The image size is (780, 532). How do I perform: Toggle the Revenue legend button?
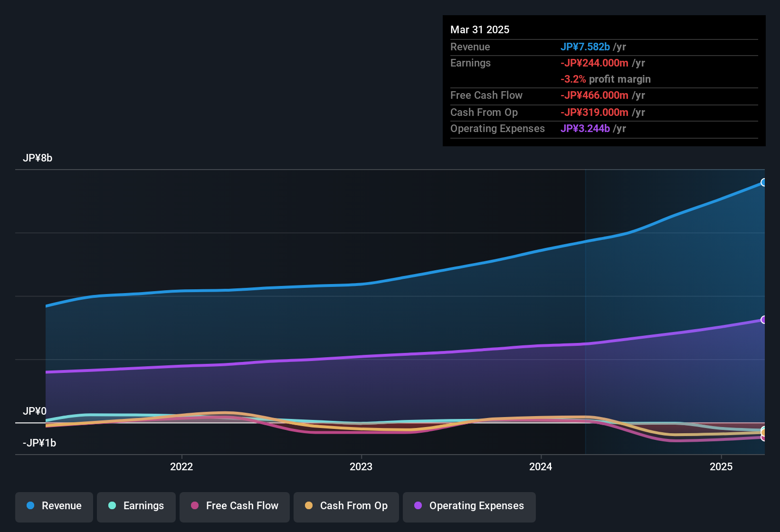(54, 507)
